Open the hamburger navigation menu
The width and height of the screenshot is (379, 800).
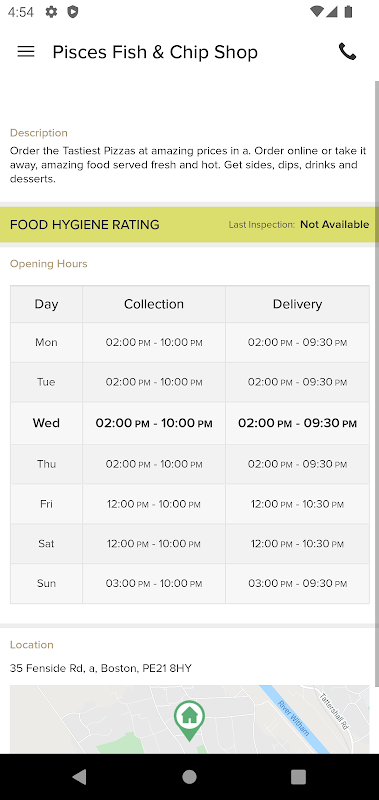tap(26, 52)
